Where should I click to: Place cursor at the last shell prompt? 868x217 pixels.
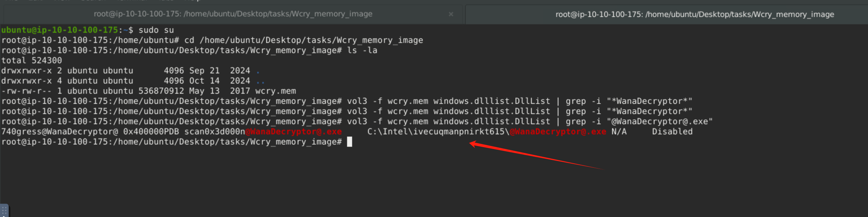(x=349, y=142)
